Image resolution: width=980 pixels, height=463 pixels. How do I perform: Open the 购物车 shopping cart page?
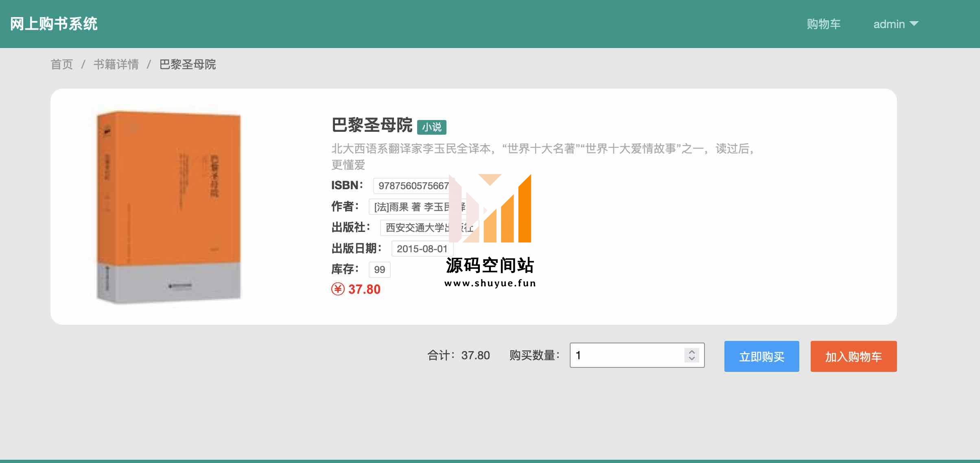coord(824,24)
